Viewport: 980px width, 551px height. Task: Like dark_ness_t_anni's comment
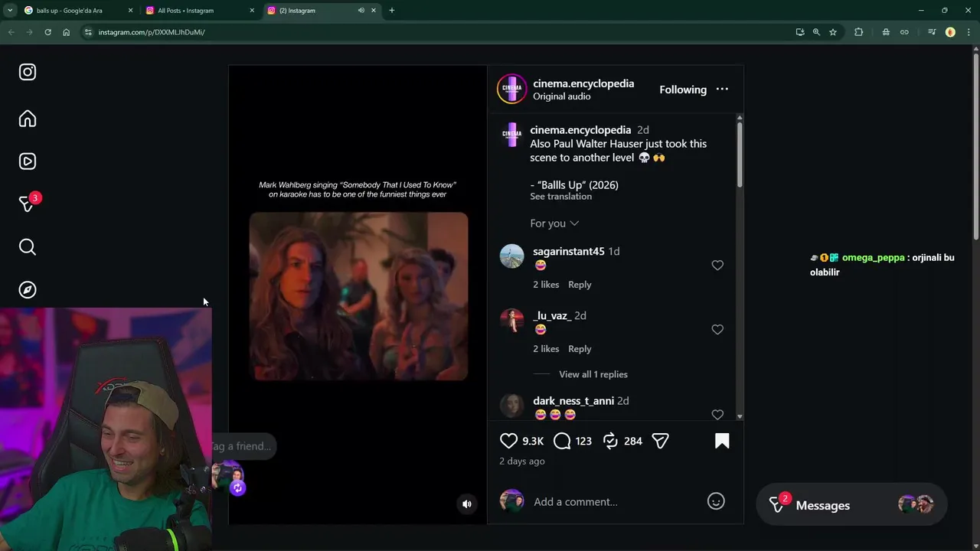(717, 414)
